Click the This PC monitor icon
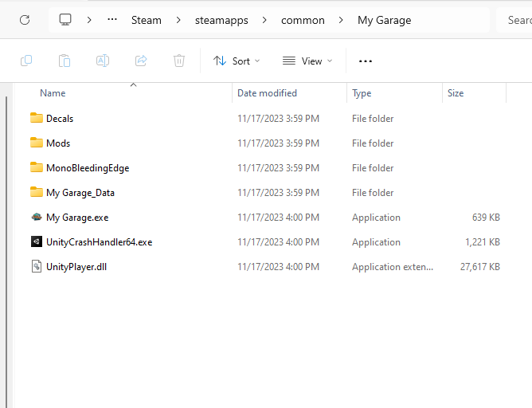 point(65,20)
